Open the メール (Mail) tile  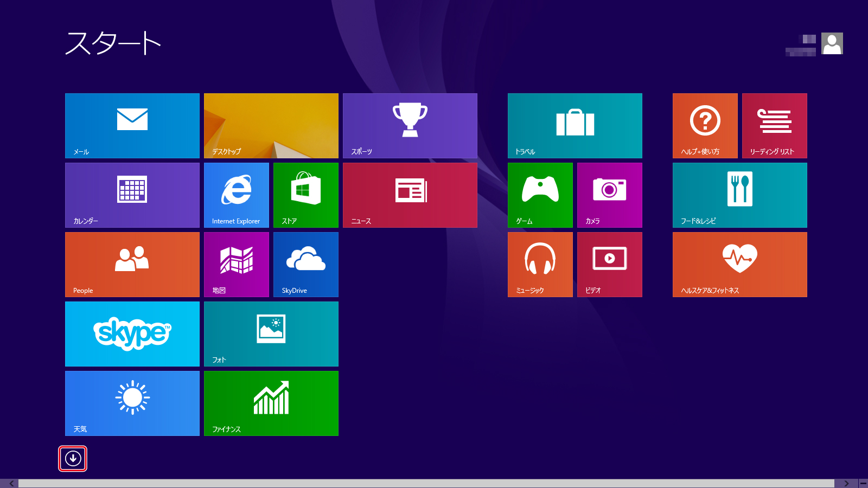click(132, 126)
